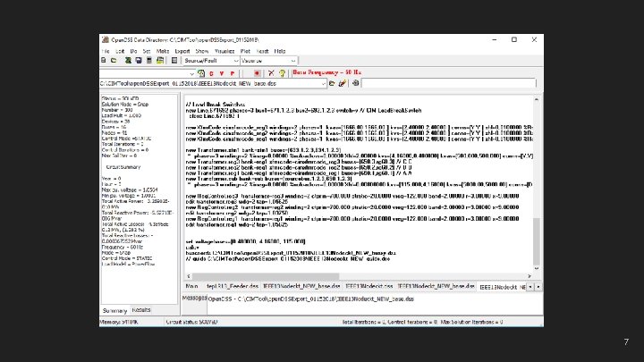Open the Export menu
644x362 pixels.
click(x=182, y=51)
